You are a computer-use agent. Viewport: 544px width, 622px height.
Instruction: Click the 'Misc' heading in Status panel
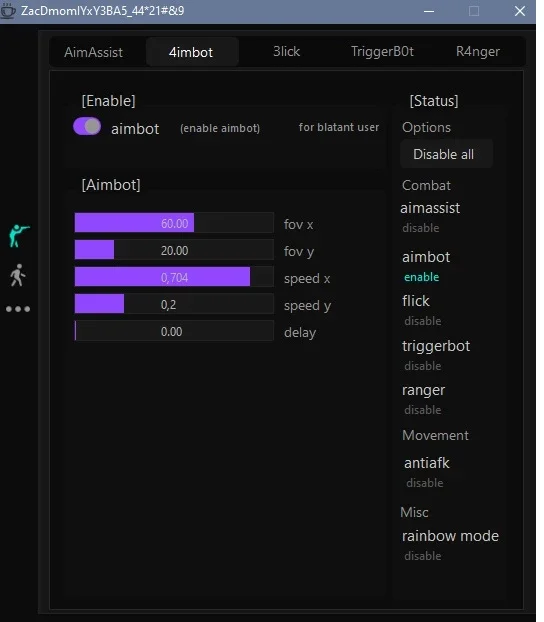(414, 512)
